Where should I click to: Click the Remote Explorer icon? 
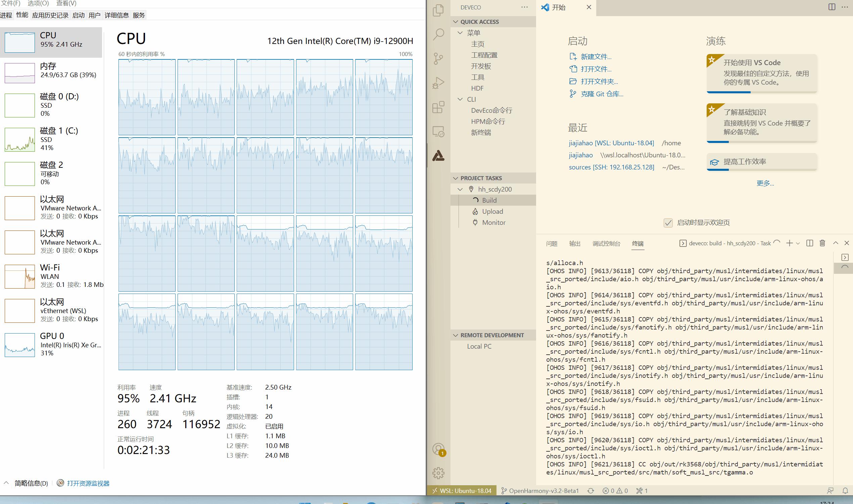pos(438,132)
